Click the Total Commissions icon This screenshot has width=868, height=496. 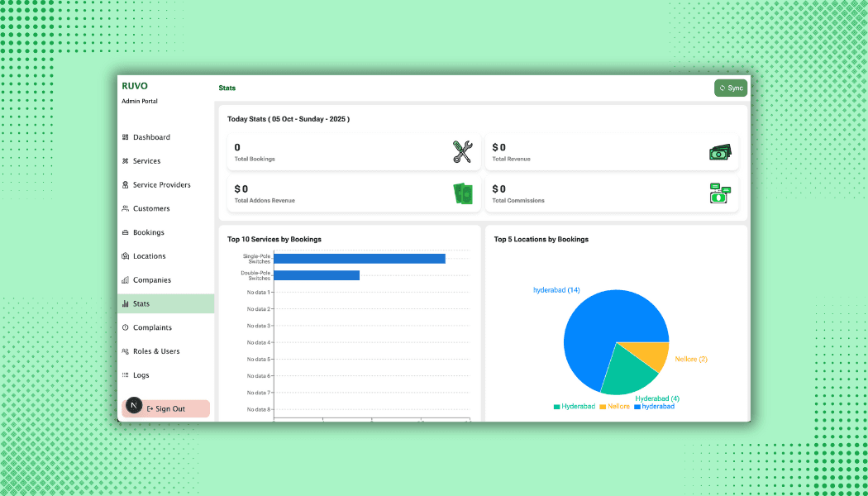(720, 193)
